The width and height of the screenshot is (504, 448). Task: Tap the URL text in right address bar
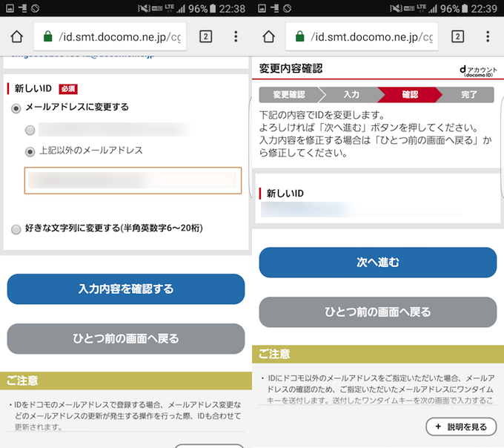click(x=371, y=36)
